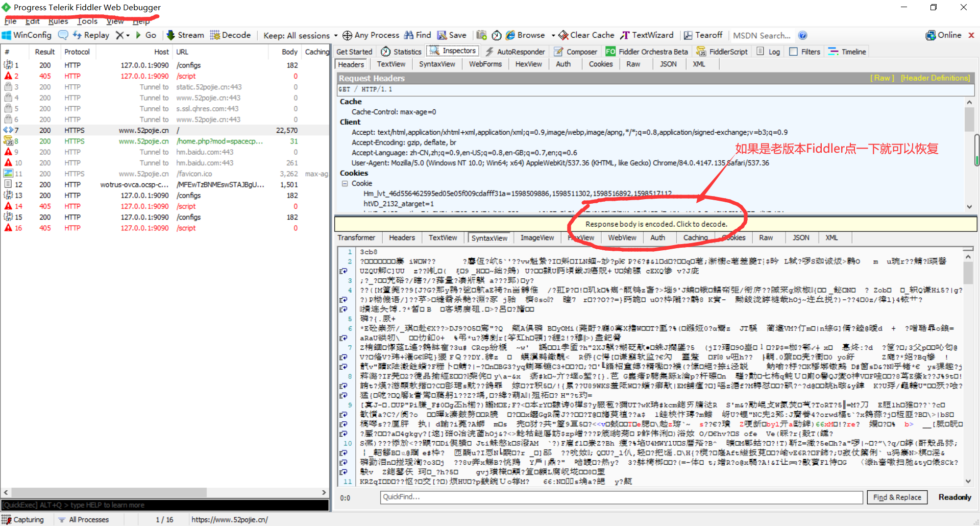Select session 7 www.52pojie.cn root

tap(165, 131)
